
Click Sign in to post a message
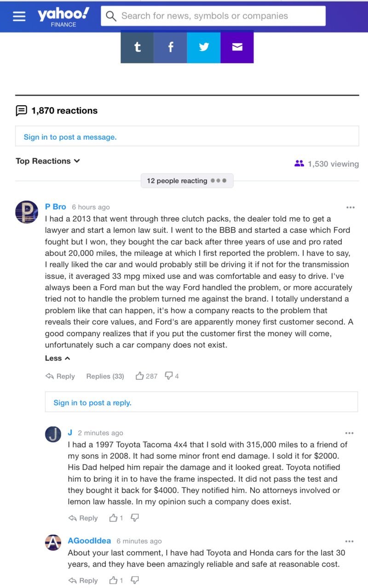click(x=70, y=137)
